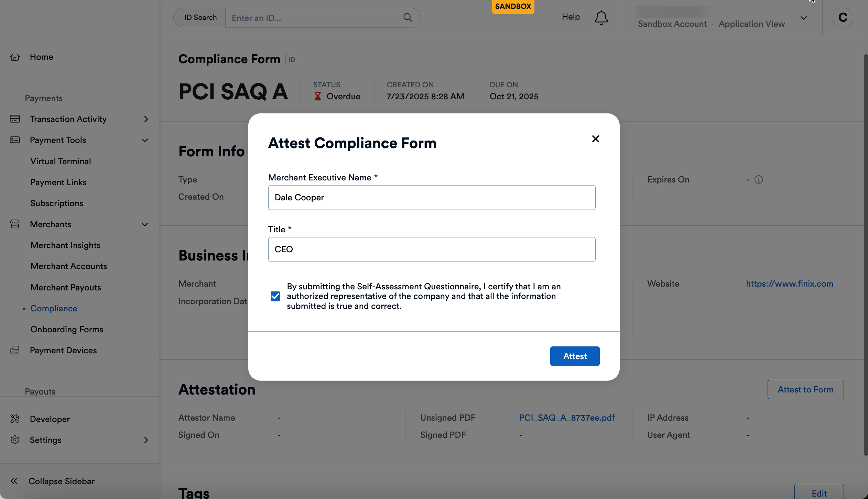The width and height of the screenshot is (868, 499).
Task: Select the Merchants box icon
Action: [x=14, y=224]
